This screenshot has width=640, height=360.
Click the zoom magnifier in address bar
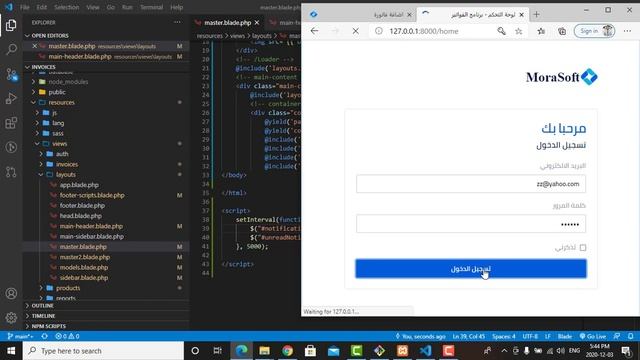(501, 31)
